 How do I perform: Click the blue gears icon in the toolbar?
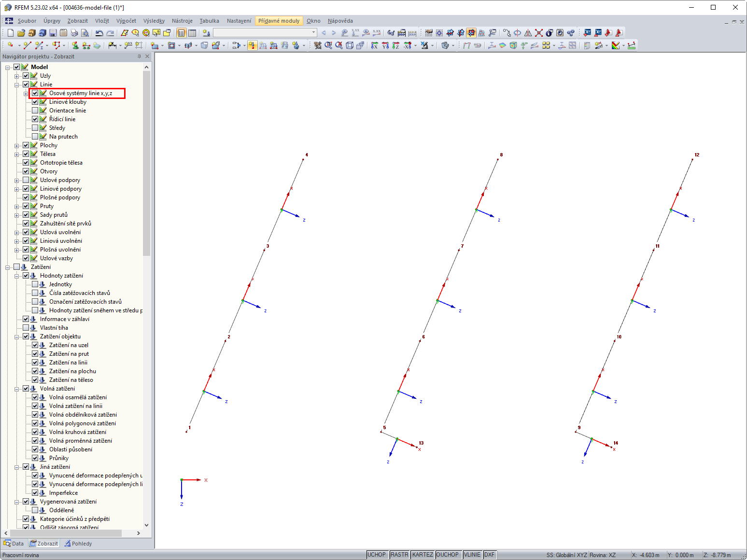[570, 33]
